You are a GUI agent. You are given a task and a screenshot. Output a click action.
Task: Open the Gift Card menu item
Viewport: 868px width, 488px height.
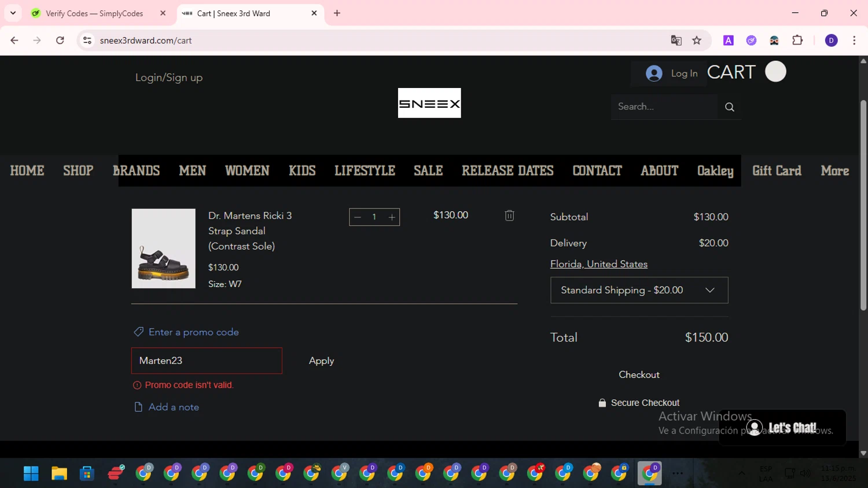pos(777,171)
